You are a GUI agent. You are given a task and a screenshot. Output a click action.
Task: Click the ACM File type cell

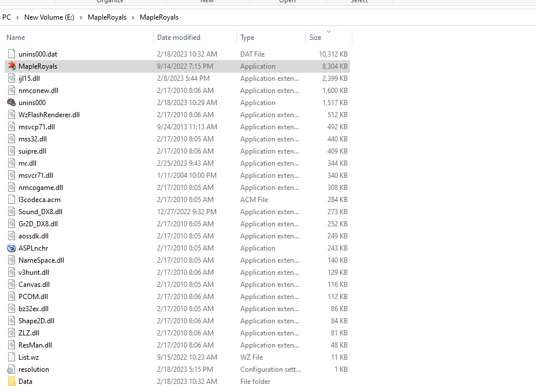[254, 200]
